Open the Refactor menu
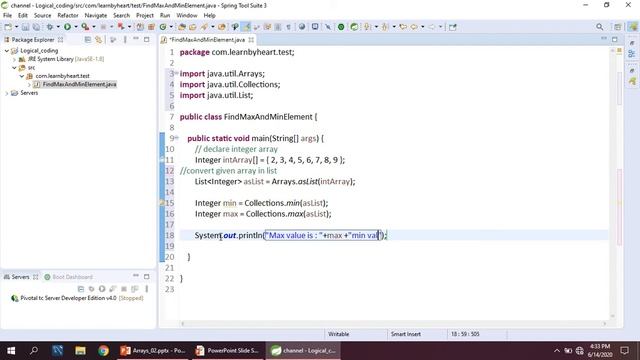 (x=68, y=16)
